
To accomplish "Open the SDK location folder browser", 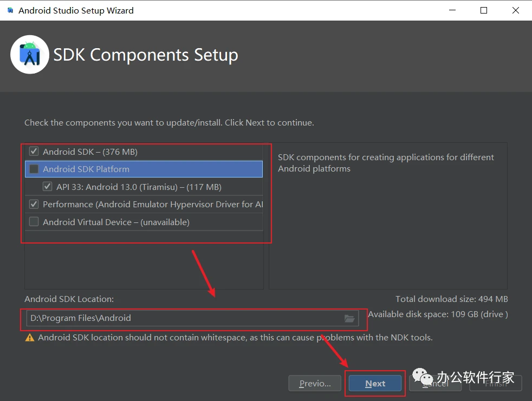I will tap(349, 318).
